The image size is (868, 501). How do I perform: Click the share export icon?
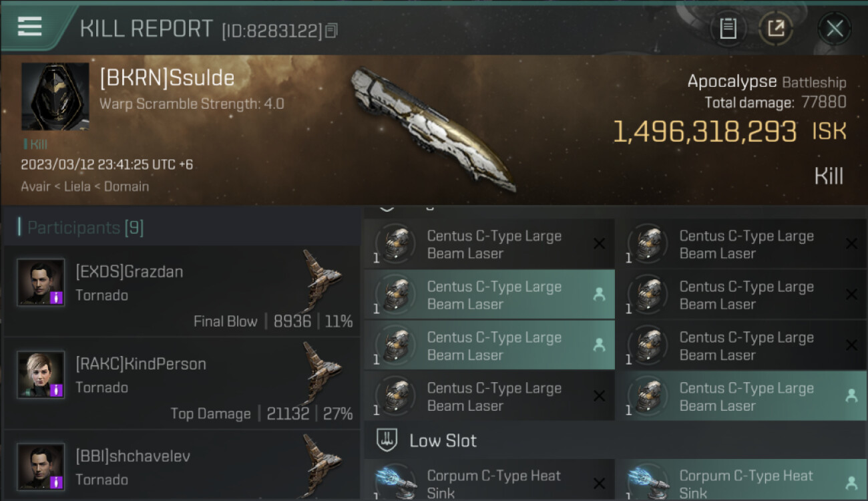point(776,28)
